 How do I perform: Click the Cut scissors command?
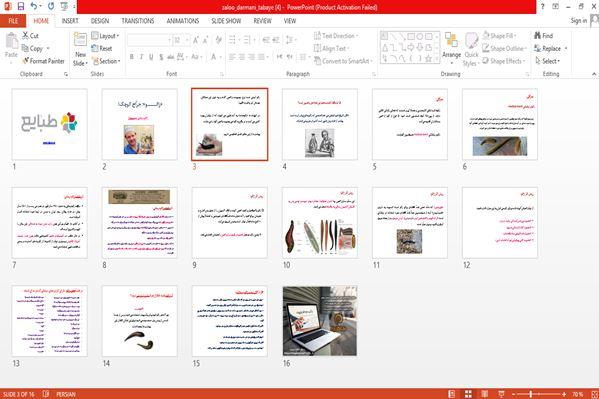(x=30, y=36)
